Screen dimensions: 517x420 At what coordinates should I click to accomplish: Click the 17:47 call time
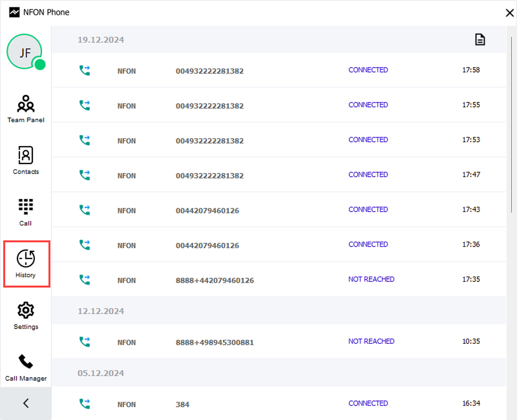471,175
